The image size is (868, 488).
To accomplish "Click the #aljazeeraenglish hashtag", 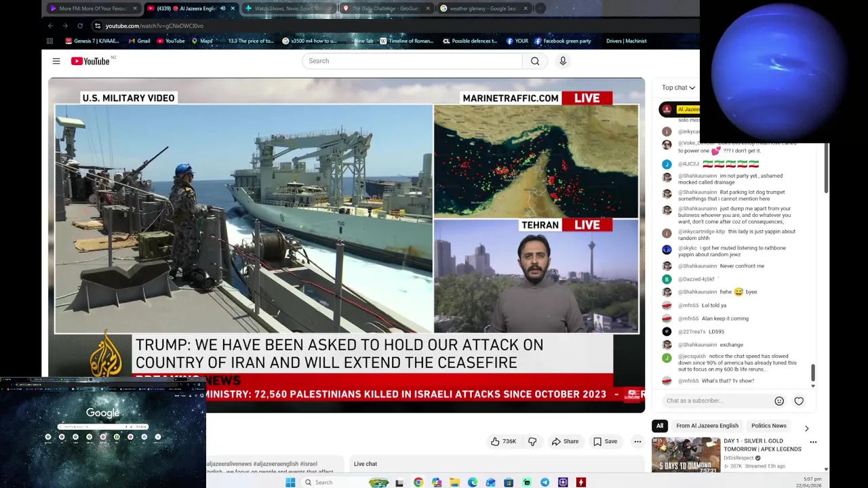I will click(x=277, y=464).
